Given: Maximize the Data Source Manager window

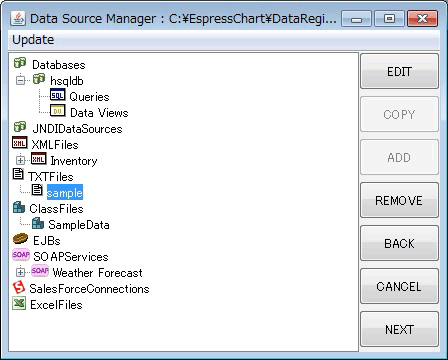Looking at the screenshot, I should tap(389, 19).
